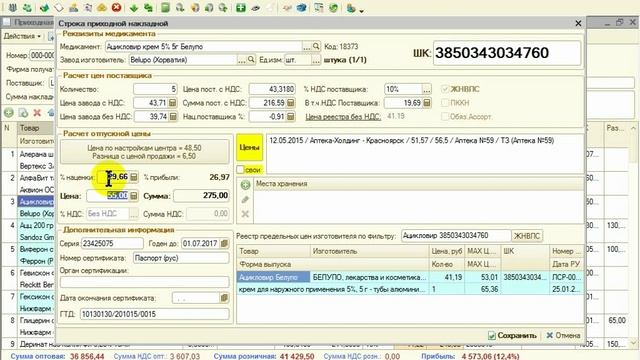Search medicament with magnifier icon next to Медикамент
The image size is (640, 360).
(316, 47)
